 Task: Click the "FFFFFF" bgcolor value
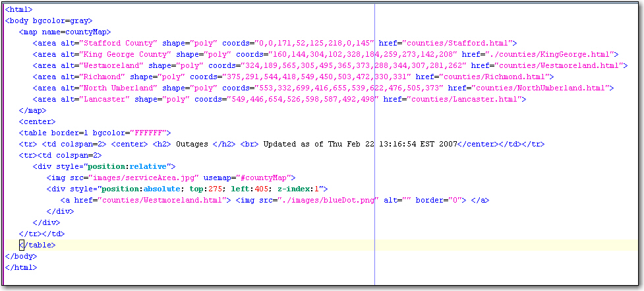[x=149, y=133]
